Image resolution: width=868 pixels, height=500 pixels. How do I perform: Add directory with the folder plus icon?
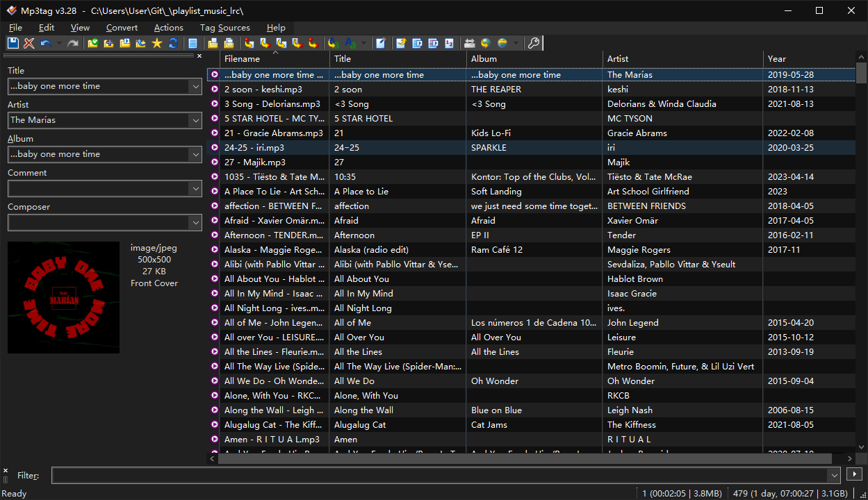[109, 43]
